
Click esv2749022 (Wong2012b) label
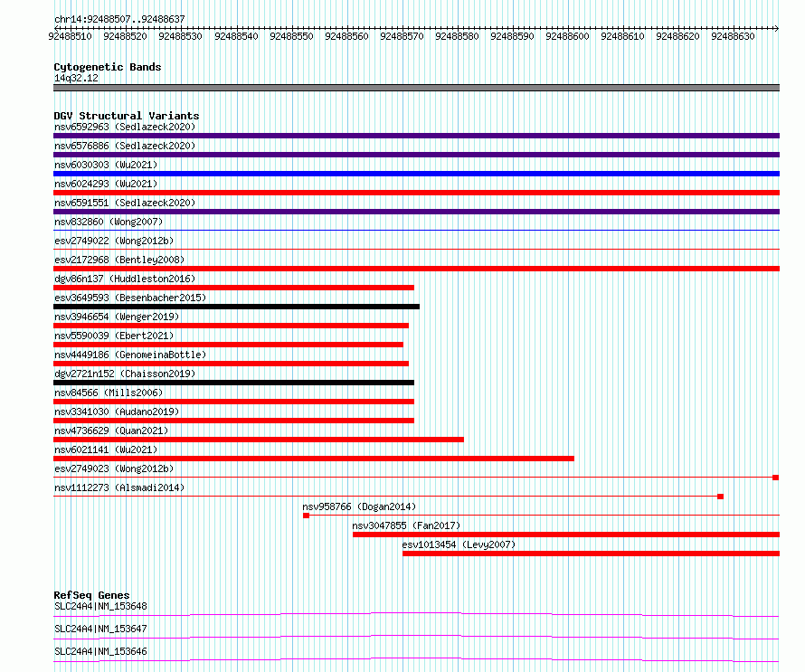pyautogui.click(x=114, y=241)
